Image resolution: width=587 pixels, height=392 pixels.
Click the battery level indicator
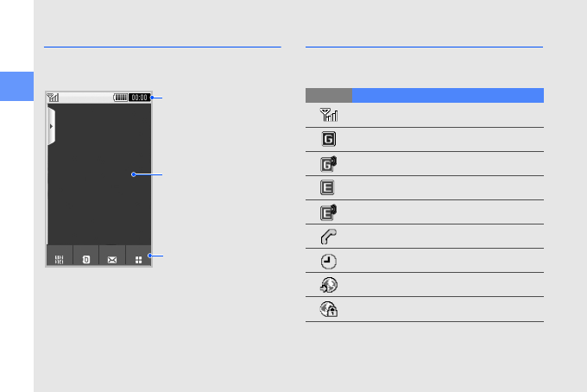(x=121, y=98)
